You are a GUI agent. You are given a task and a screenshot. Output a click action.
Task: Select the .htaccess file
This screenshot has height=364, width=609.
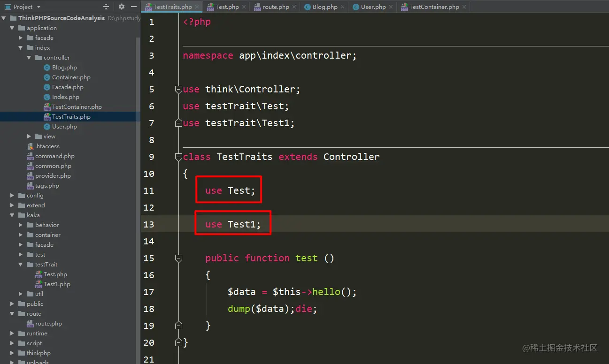47,146
